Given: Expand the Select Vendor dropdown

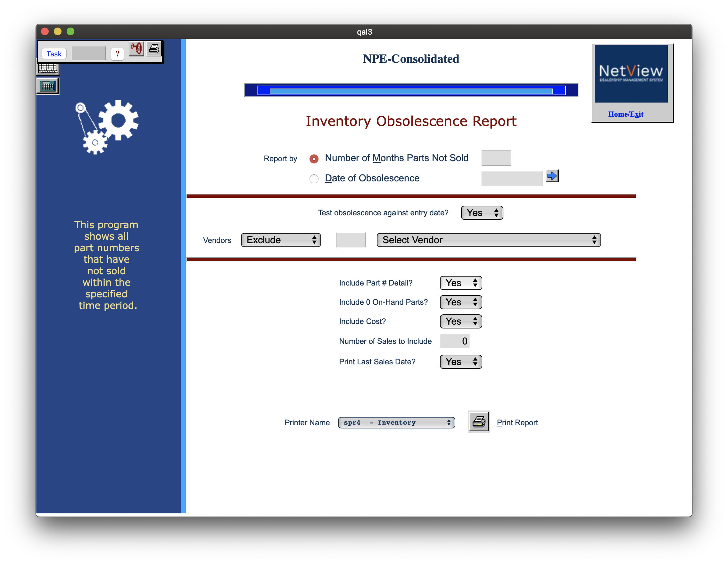Looking at the screenshot, I should (x=488, y=240).
